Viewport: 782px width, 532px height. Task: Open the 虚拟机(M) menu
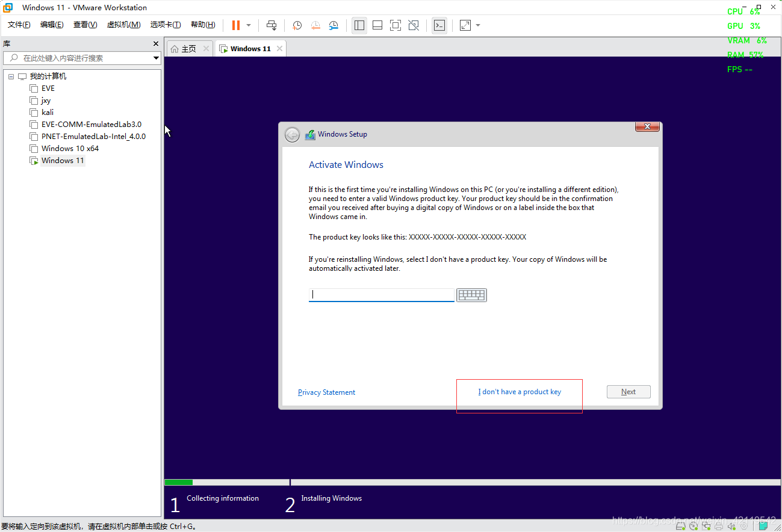[x=123, y=25]
